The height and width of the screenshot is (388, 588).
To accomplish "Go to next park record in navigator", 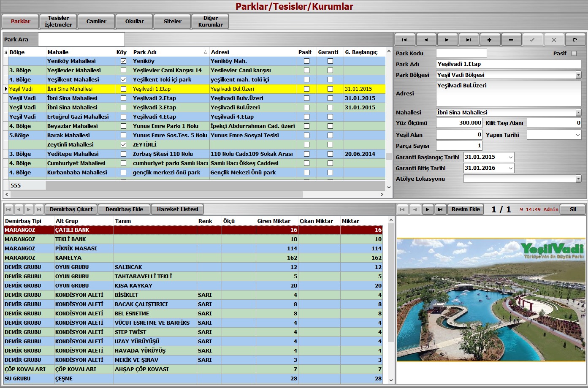I will (x=447, y=40).
